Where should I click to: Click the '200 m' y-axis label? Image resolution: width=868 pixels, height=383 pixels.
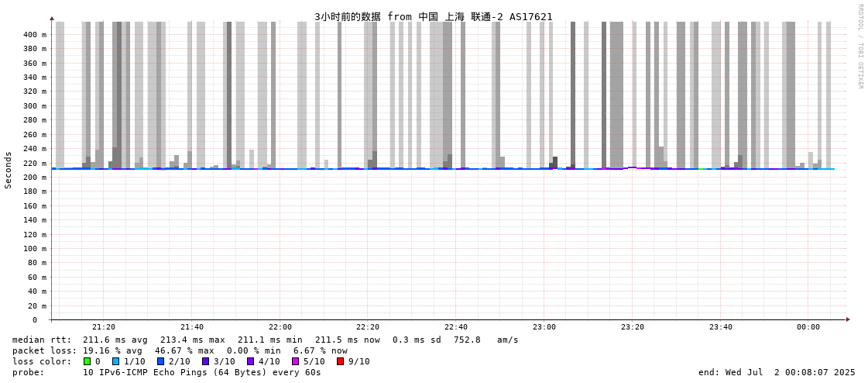34,178
